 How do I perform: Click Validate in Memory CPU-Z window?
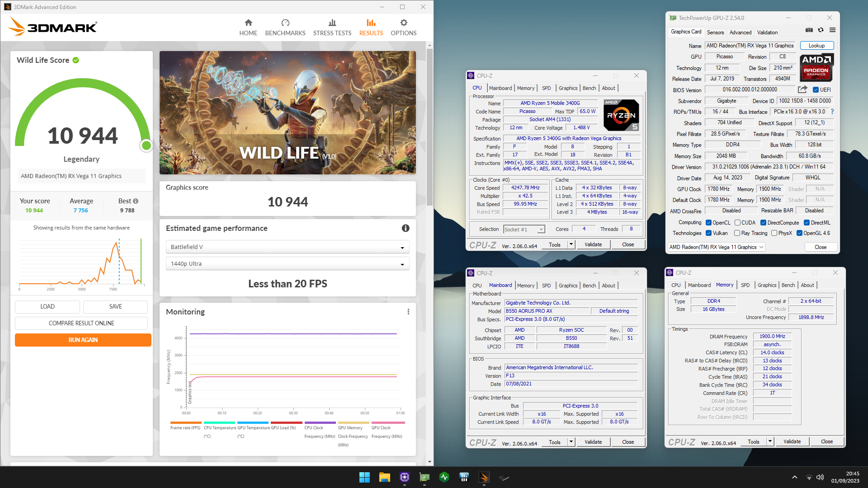792,441
